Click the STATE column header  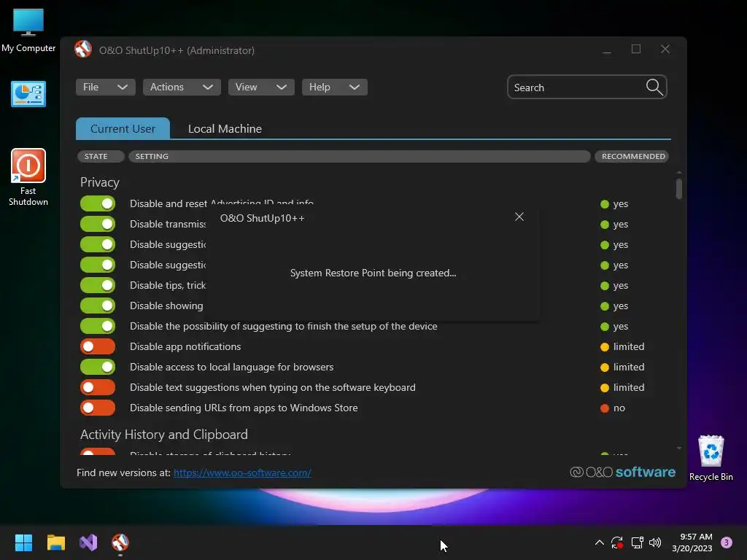[101, 156]
